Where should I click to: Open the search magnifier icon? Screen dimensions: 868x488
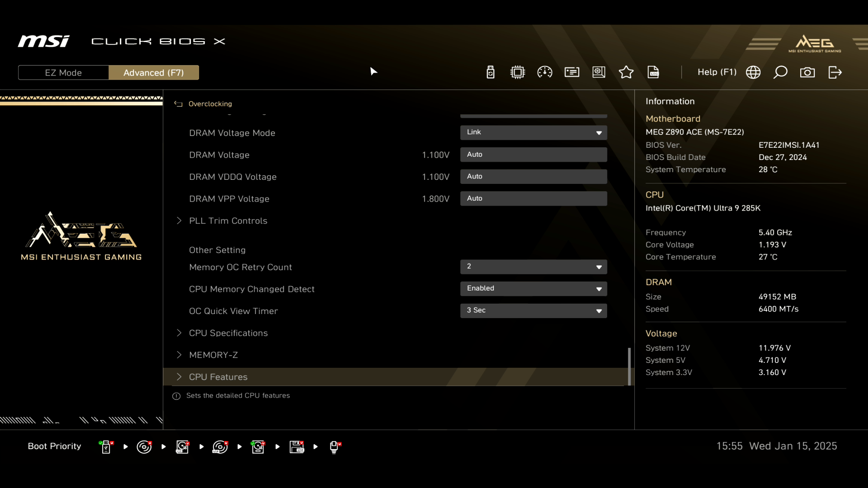(x=780, y=72)
